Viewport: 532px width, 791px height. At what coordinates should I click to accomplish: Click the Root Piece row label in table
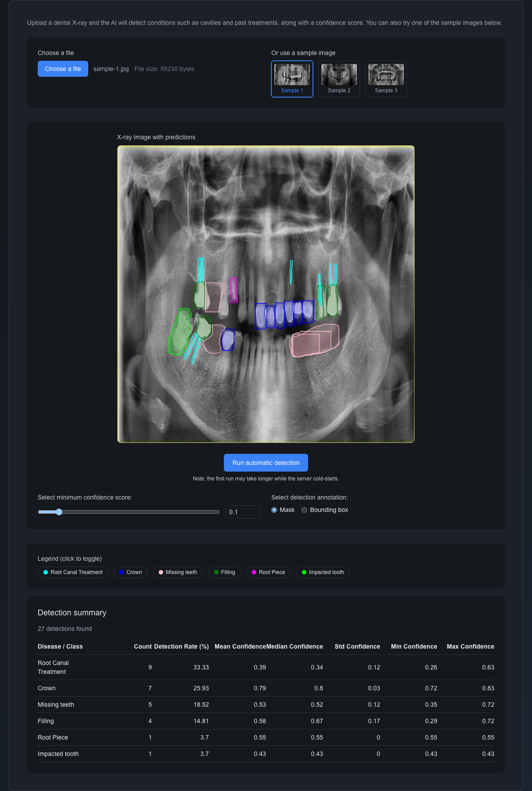point(53,737)
